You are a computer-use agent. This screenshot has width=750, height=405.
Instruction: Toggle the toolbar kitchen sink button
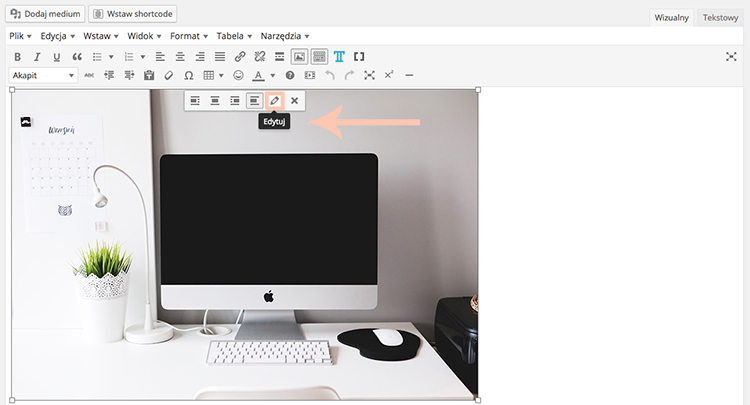tap(319, 57)
